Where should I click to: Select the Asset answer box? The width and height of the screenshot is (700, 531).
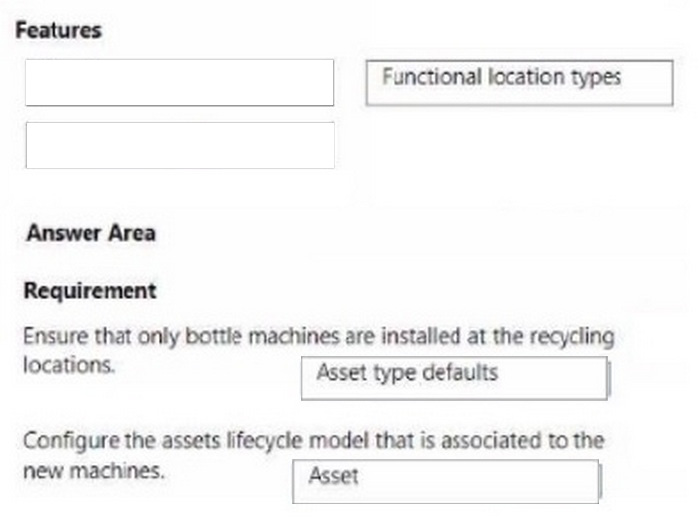point(446,481)
